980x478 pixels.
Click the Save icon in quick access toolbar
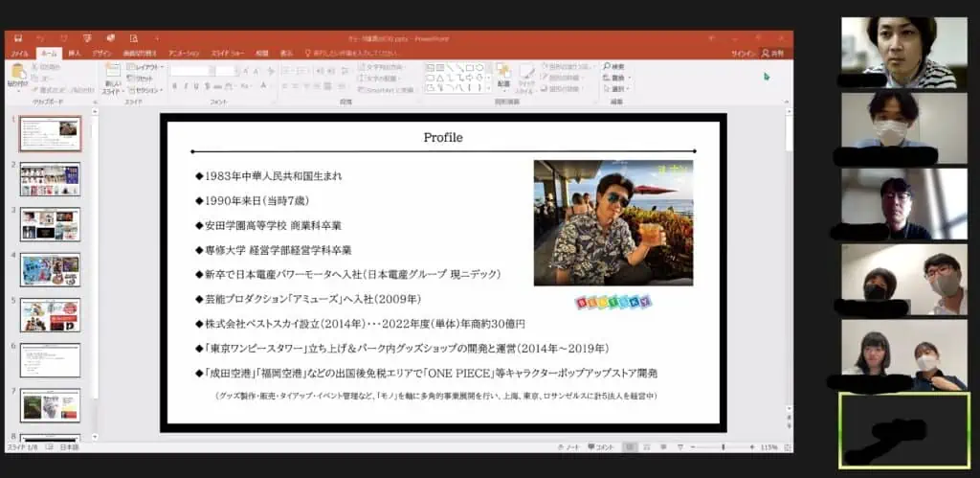pyautogui.click(x=17, y=38)
